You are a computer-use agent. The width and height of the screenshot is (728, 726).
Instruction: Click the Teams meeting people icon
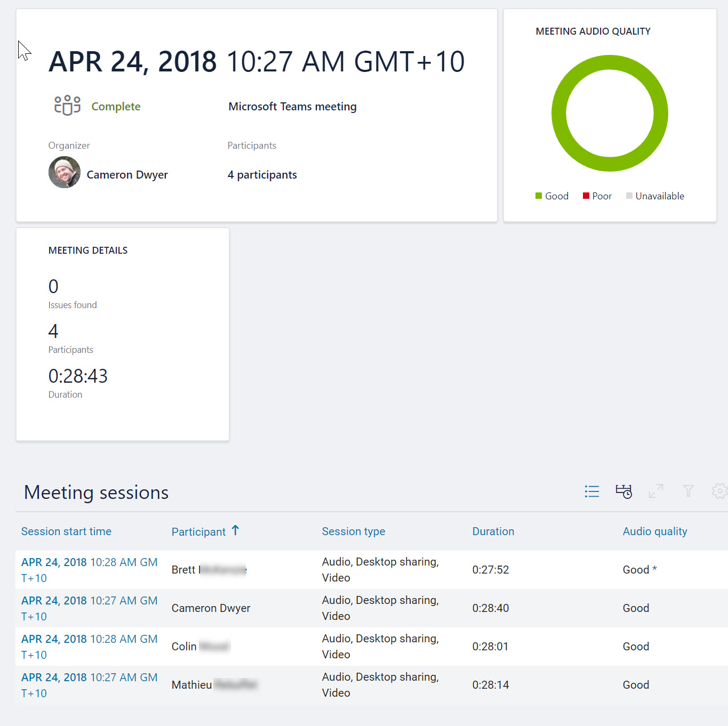67,106
